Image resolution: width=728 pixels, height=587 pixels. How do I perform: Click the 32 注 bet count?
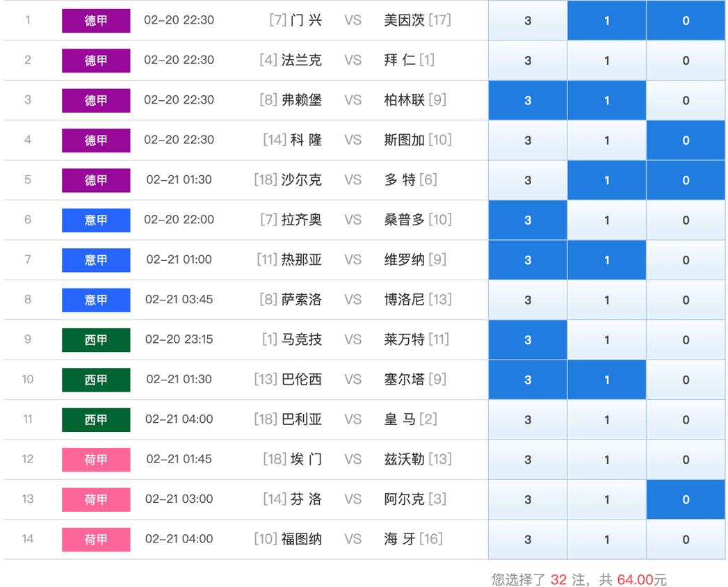[567, 579]
